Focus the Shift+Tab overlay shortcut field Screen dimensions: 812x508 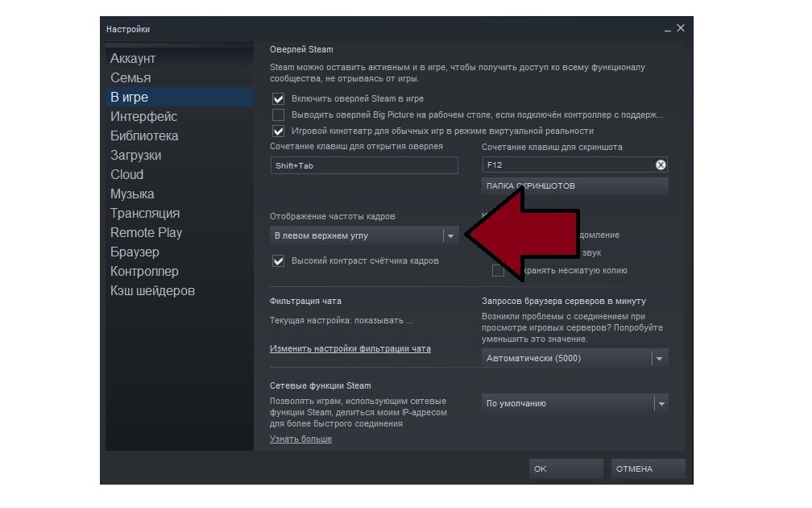(x=364, y=165)
